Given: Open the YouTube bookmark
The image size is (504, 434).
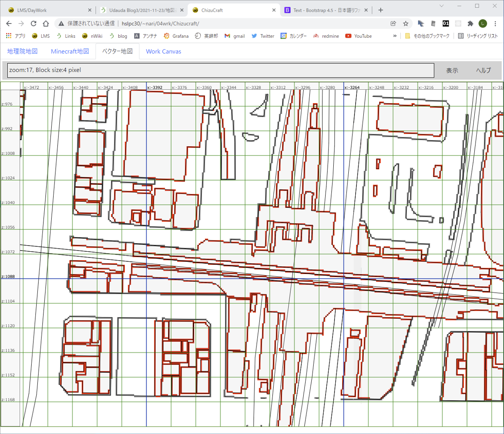Looking at the screenshot, I should 358,36.
